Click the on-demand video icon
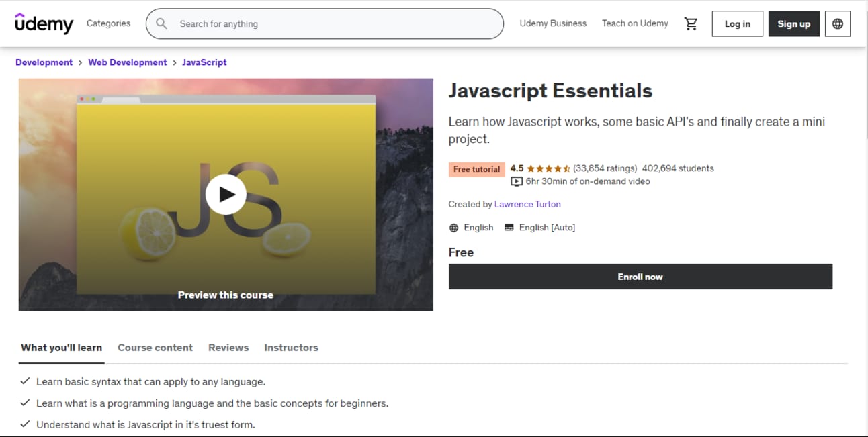868x437 pixels. (x=517, y=181)
